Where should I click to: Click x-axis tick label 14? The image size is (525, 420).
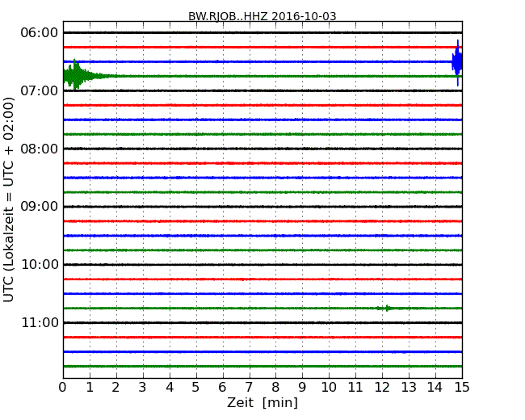[x=435, y=387]
